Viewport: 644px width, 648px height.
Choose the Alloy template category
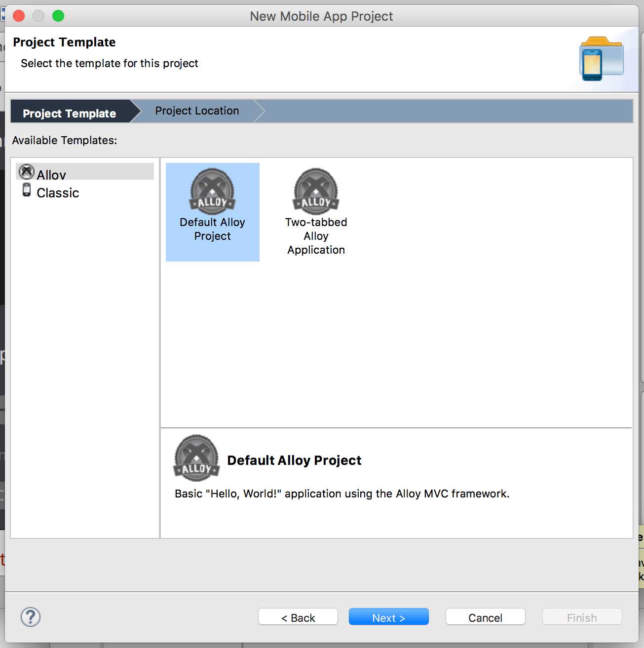point(85,172)
